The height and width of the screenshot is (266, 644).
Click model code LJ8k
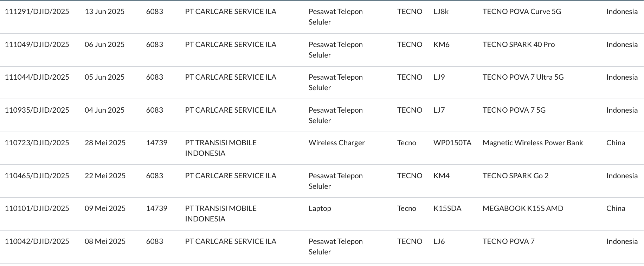click(441, 12)
